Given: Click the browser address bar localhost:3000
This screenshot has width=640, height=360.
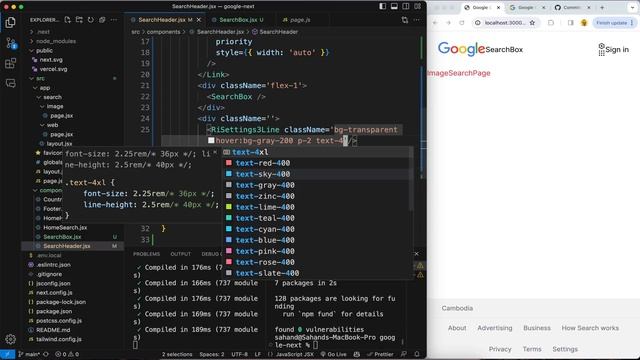Looking at the screenshot, I should coord(504,23).
